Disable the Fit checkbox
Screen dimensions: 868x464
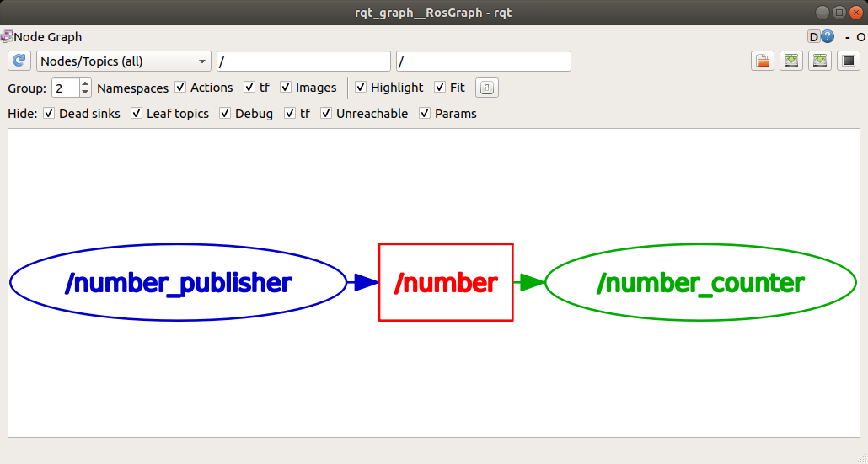440,88
